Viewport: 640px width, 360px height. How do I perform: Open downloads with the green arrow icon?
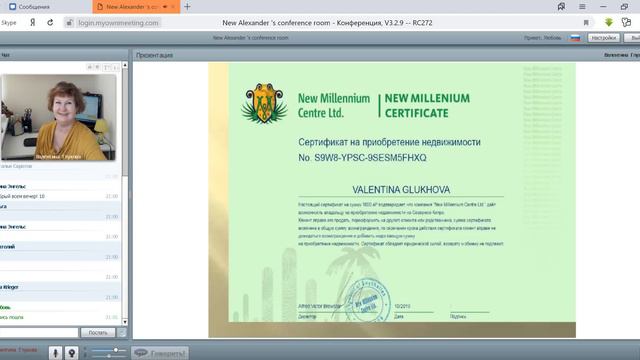coord(609,22)
